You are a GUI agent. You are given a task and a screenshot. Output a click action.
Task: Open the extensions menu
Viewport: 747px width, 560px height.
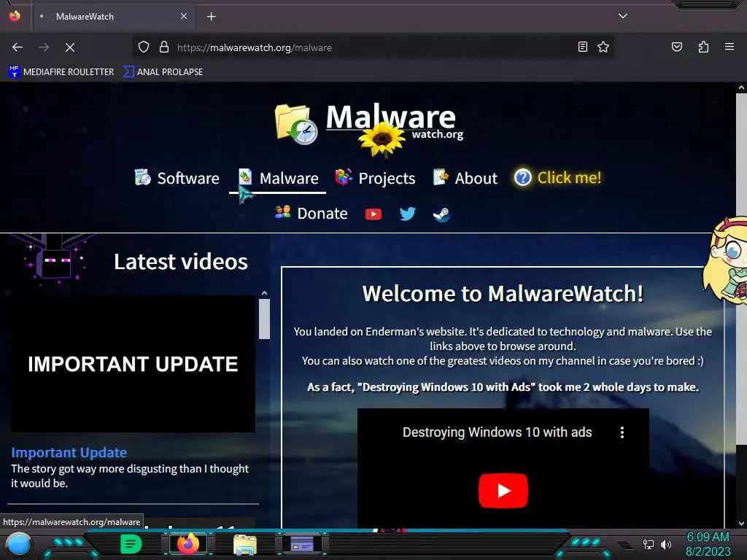(x=703, y=47)
